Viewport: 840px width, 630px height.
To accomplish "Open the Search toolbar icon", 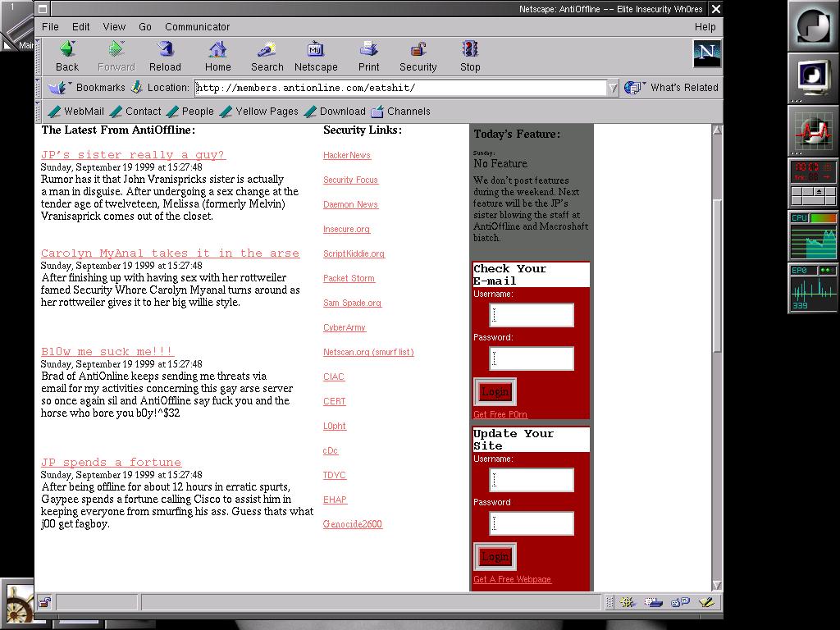I will (267, 50).
